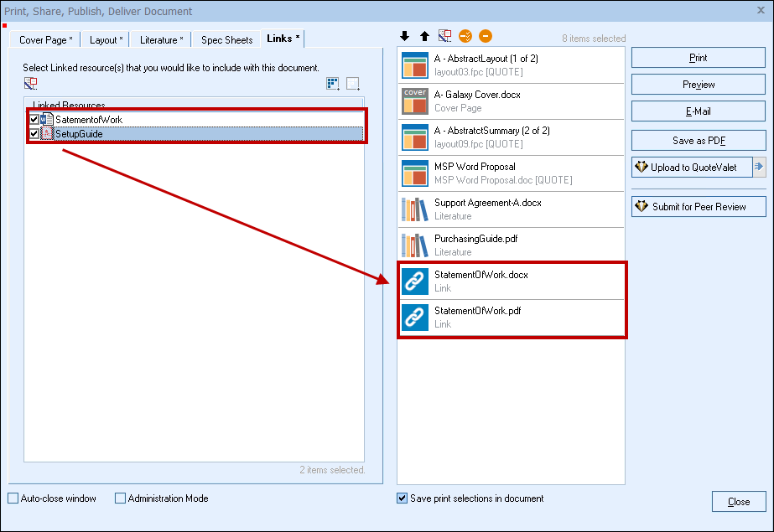Viewport: 774px width, 532px height.
Task: Click the E-Mail button
Action: pyautogui.click(x=699, y=111)
